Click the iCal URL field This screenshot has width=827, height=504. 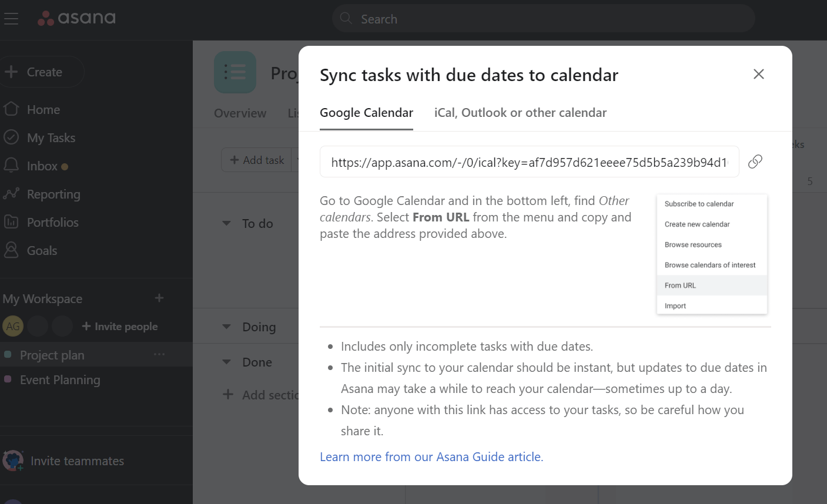pos(529,162)
